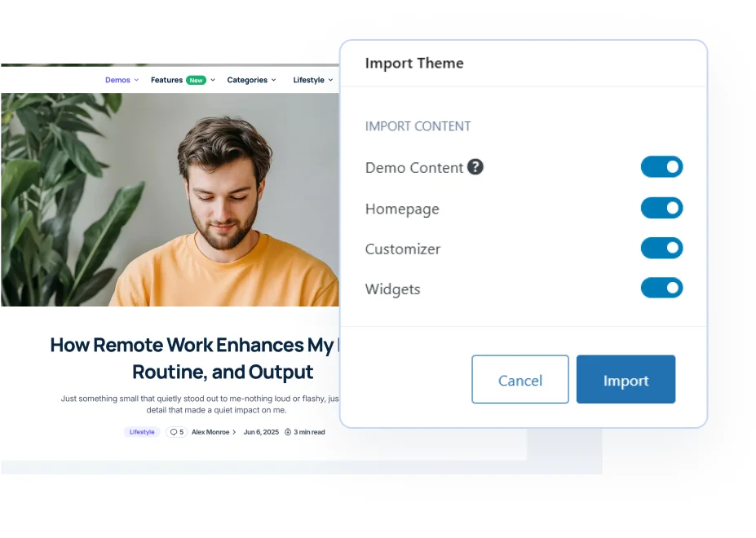Disable the Homepage import switch

click(x=661, y=208)
